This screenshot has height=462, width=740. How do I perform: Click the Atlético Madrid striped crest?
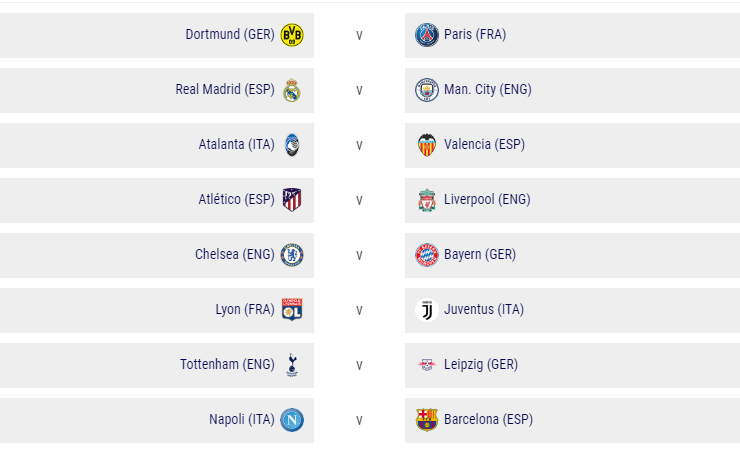(x=292, y=200)
